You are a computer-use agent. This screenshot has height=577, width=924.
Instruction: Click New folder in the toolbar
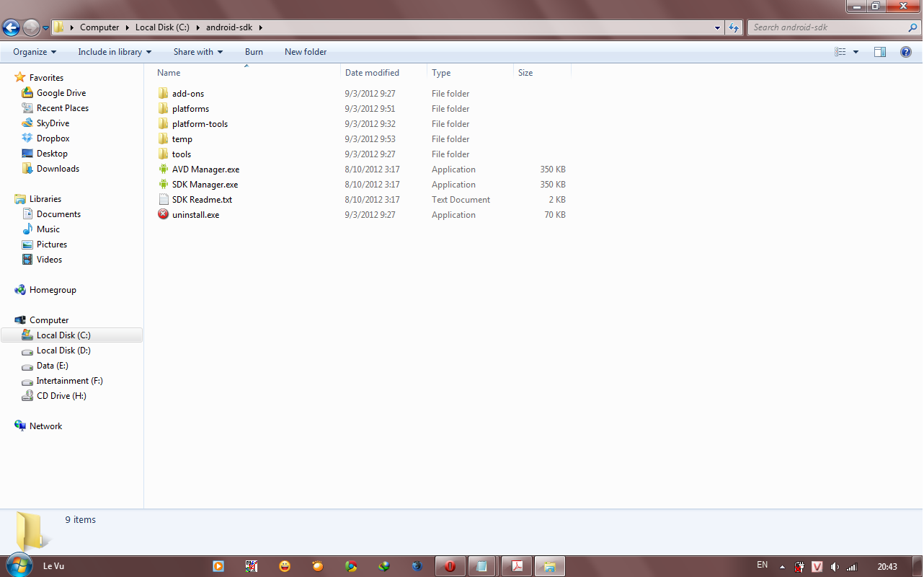click(306, 52)
